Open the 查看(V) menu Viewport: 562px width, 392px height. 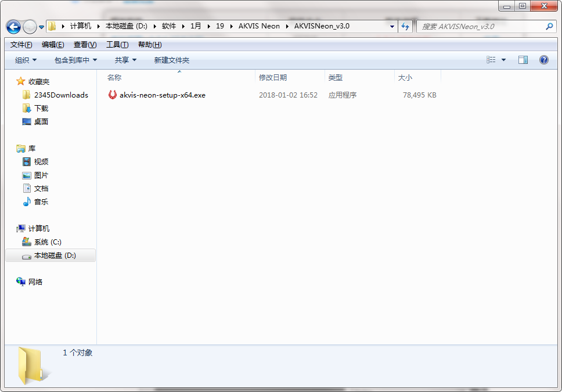[x=85, y=45]
